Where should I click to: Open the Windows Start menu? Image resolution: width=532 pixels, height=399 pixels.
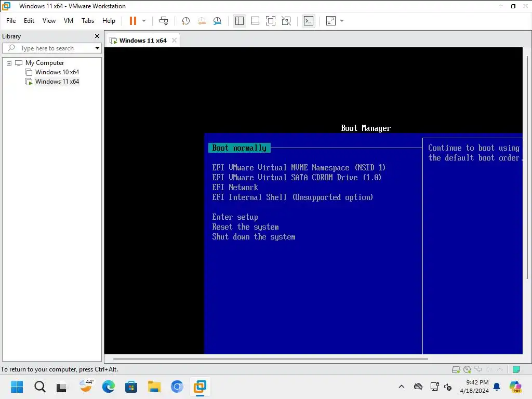tap(17, 387)
